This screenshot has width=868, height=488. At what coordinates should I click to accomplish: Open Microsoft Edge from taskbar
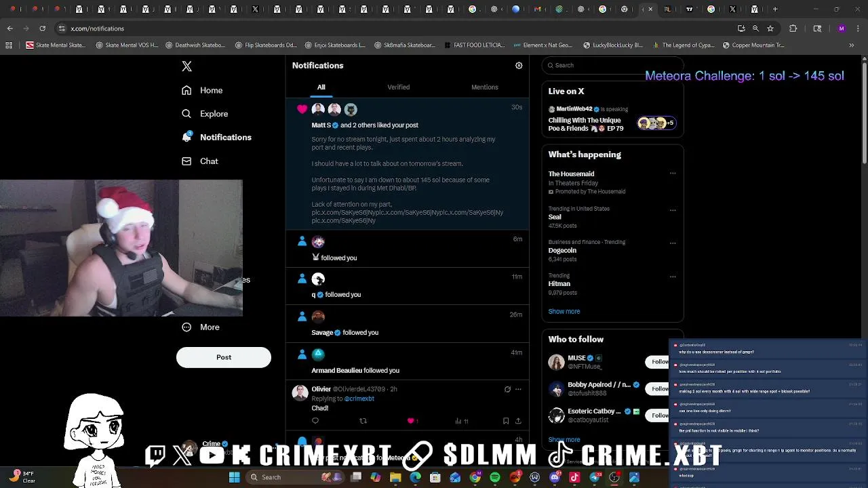click(x=415, y=477)
